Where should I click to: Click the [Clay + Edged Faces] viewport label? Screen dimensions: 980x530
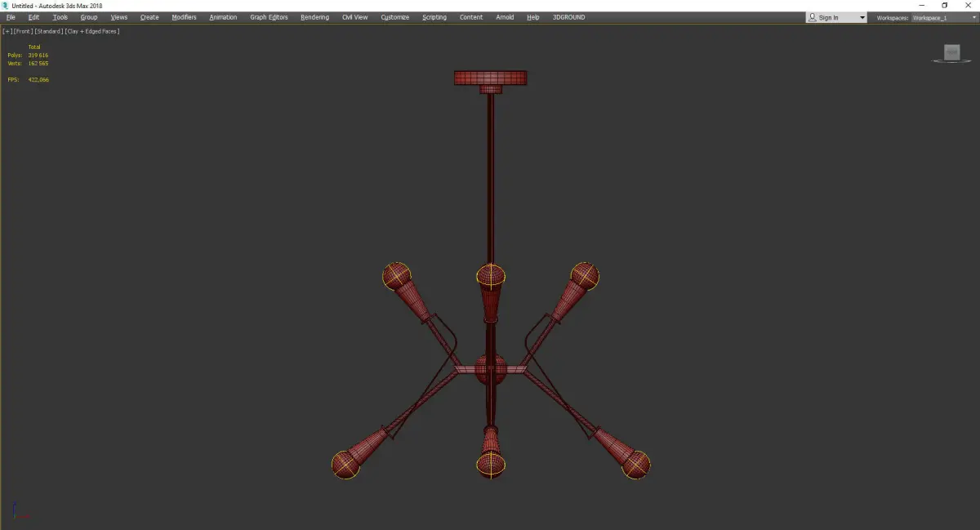click(x=92, y=31)
